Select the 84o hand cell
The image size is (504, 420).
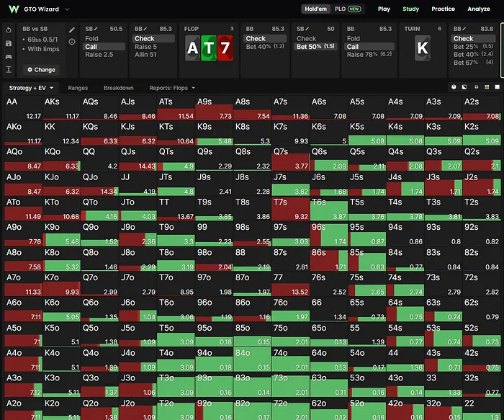pyautogui.click(x=252, y=359)
